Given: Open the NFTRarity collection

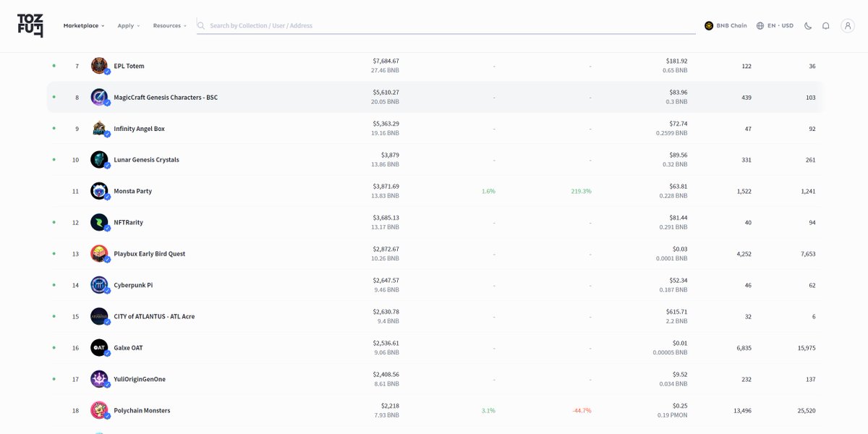Looking at the screenshot, I should 128,223.
